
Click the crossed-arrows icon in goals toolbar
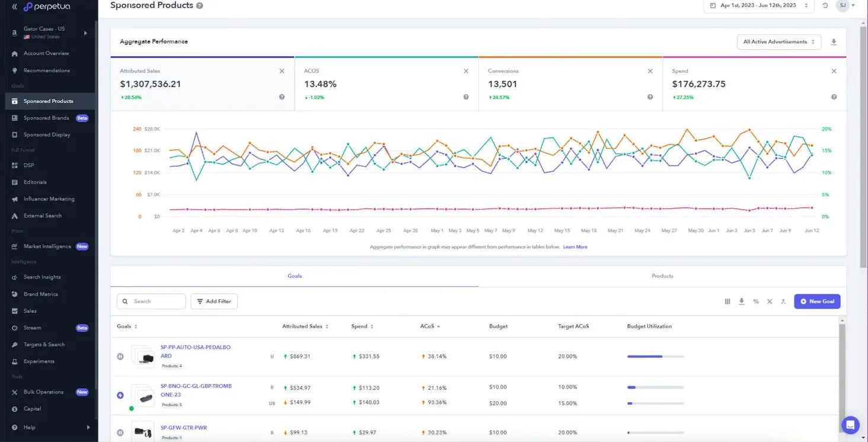[770, 302]
